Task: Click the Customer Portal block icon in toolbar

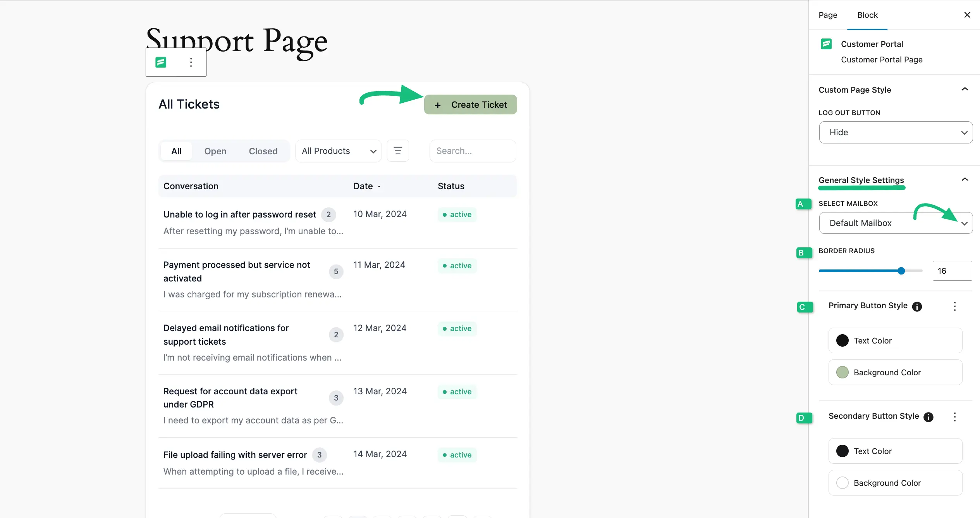Action: 161,62
